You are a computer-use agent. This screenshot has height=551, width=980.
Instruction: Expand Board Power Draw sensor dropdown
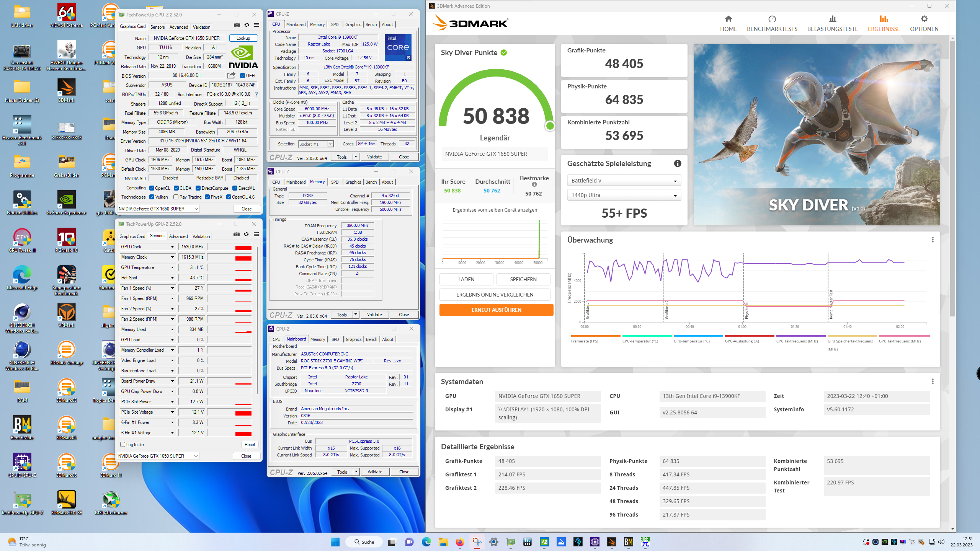tap(172, 381)
